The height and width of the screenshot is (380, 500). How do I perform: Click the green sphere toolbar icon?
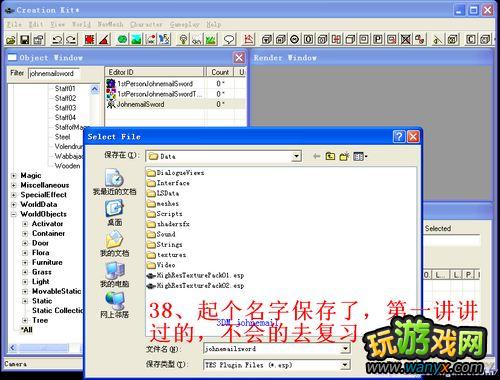pyautogui.click(x=123, y=39)
